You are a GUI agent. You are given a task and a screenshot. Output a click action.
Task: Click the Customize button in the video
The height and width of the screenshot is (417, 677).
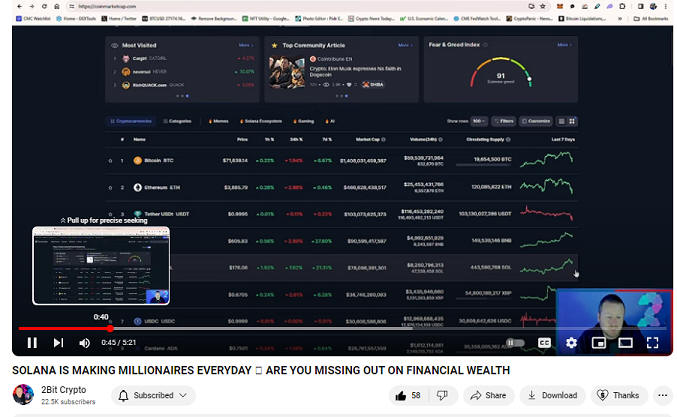(536, 121)
